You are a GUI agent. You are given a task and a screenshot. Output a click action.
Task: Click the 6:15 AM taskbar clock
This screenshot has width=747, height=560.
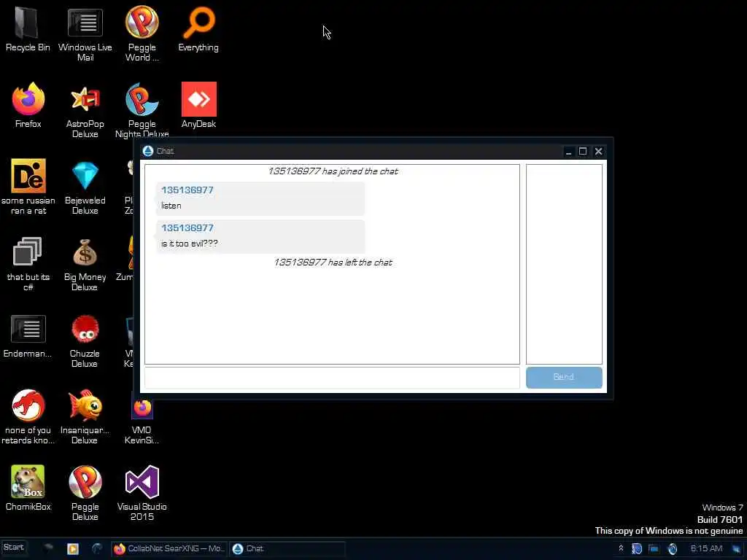coord(706,548)
